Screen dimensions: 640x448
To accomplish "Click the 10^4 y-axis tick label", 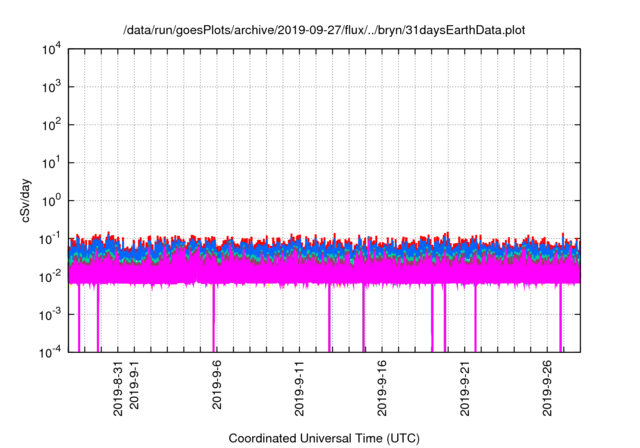I will click(x=51, y=50).
